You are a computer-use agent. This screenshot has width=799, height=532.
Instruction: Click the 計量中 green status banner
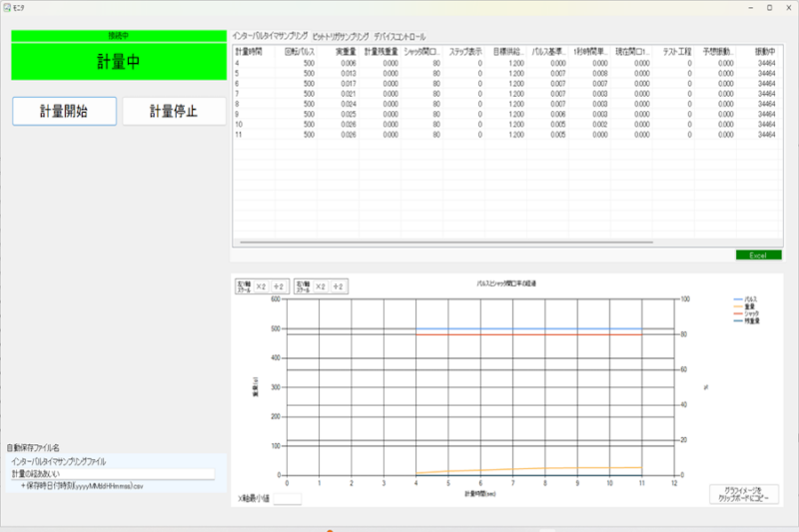pyautogui.click(x=119, y=62)
